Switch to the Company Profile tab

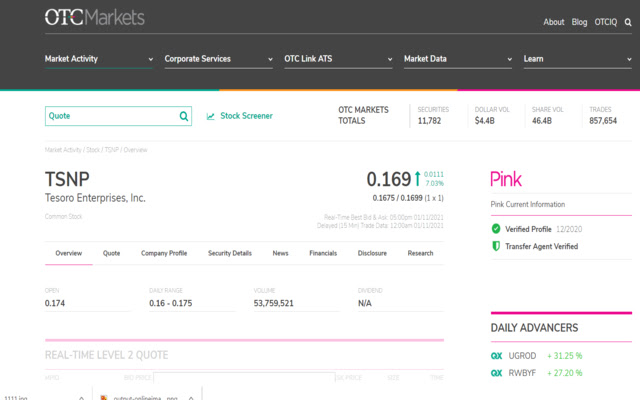[x=164, y=253]
